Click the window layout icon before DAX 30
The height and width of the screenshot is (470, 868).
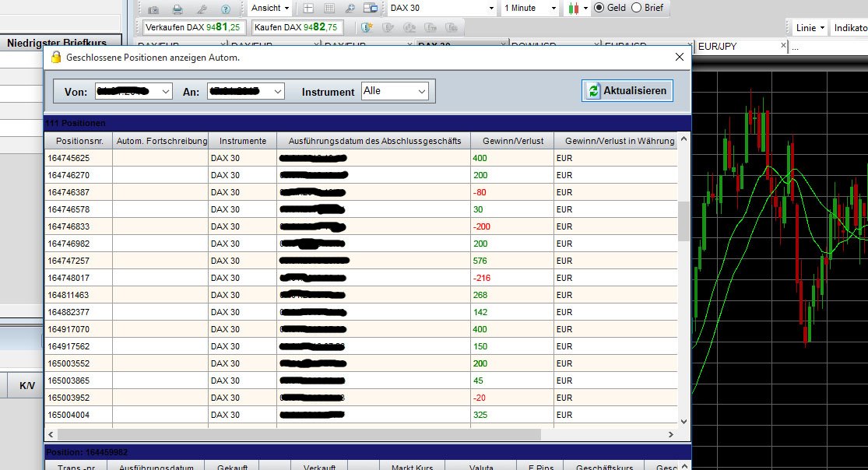371,9
